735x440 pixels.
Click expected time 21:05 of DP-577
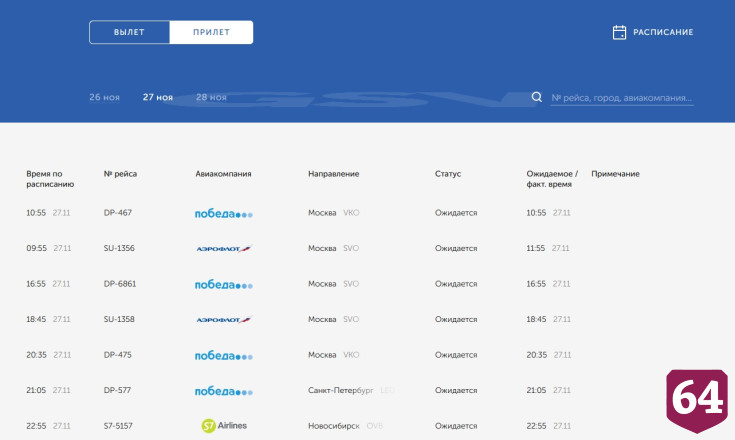click(536, 390)
